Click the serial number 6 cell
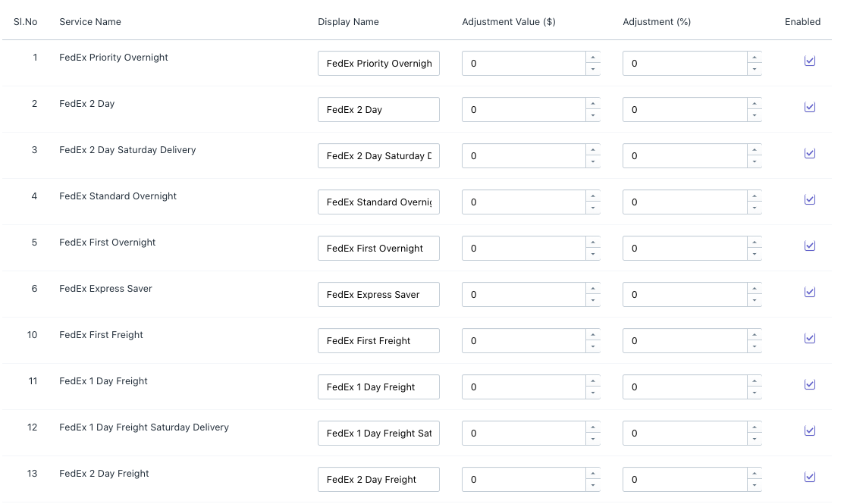844x504 pixels. [x=34, y=289]
